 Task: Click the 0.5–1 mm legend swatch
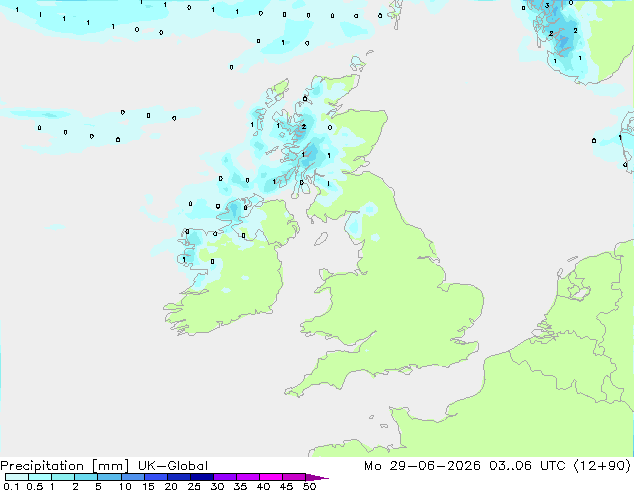(x=40, y=477)
